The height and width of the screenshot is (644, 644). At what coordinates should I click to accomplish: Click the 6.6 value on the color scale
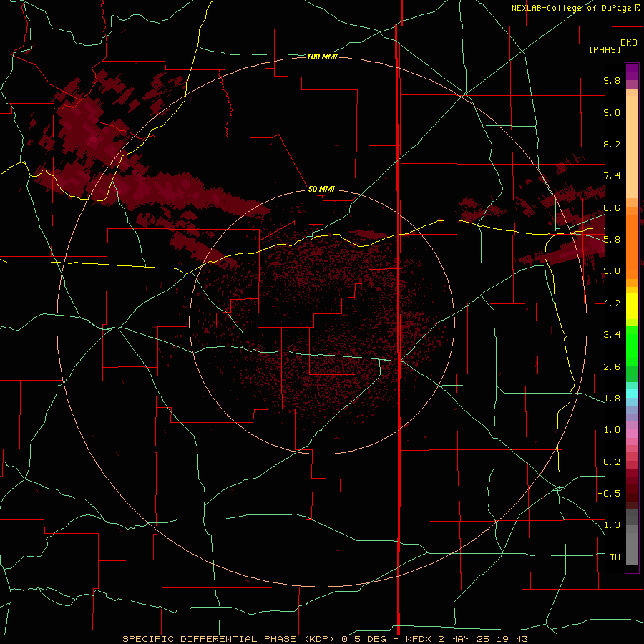612,208
